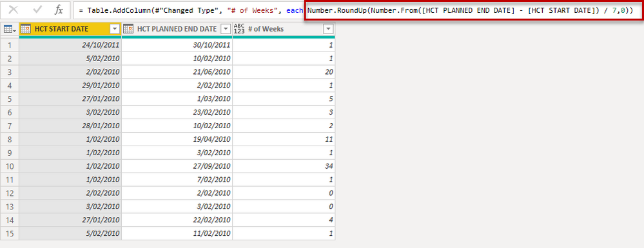
Task: Select row number 1
Action: [x=10, y=45]
